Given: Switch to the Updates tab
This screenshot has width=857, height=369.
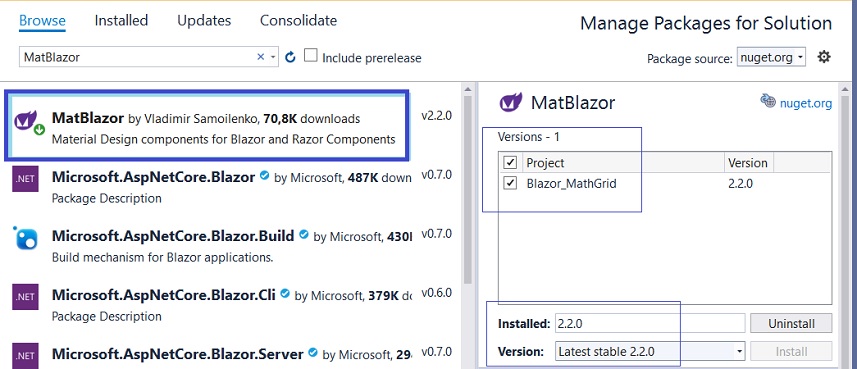Looking at the screenshot, I should tap(204, 21).
